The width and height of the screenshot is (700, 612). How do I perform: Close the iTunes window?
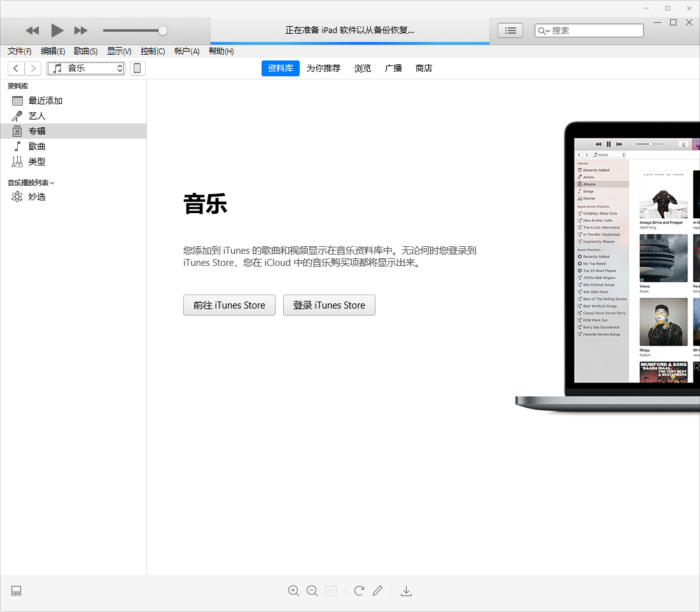pyautogui.click(x=689, y=22)
